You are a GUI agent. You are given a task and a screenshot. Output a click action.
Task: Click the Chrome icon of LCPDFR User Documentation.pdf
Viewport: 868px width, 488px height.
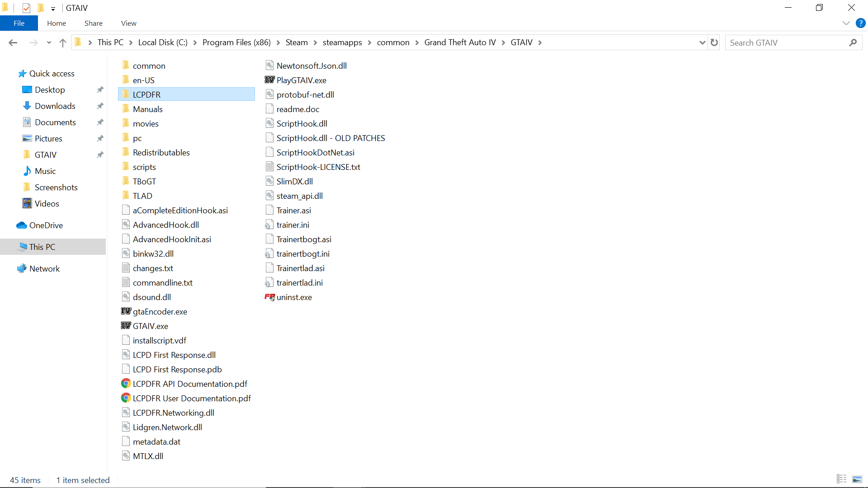(126, 398)
